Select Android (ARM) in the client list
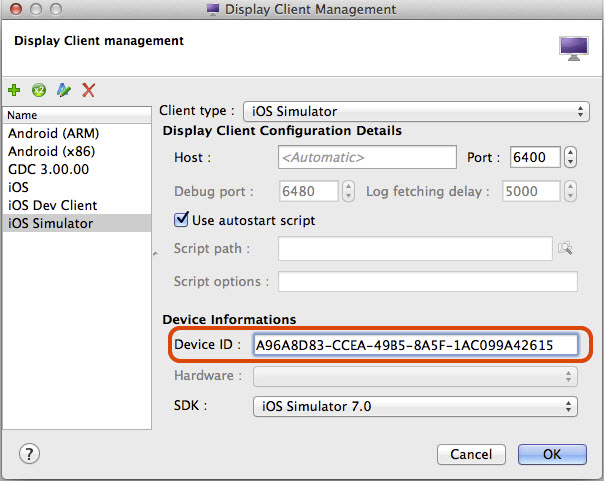The height and width of the screenshot is (481, 604). click(x=53, y=133)
